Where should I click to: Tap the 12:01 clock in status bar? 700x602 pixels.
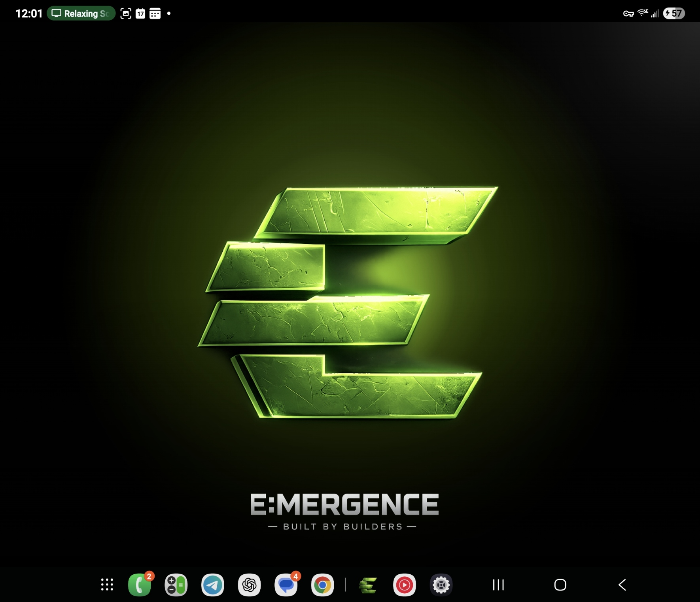click(28, 13)
